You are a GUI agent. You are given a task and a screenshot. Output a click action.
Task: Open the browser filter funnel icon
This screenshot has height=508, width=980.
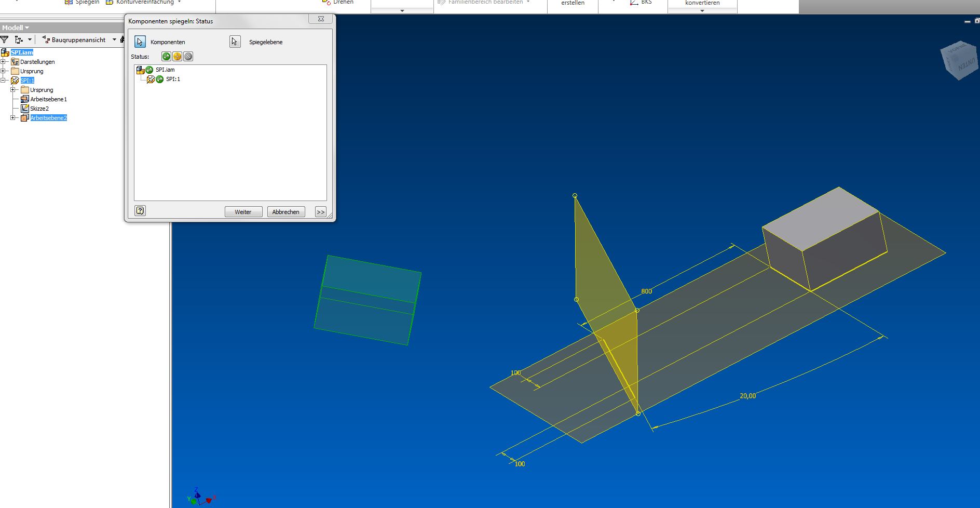5,39
